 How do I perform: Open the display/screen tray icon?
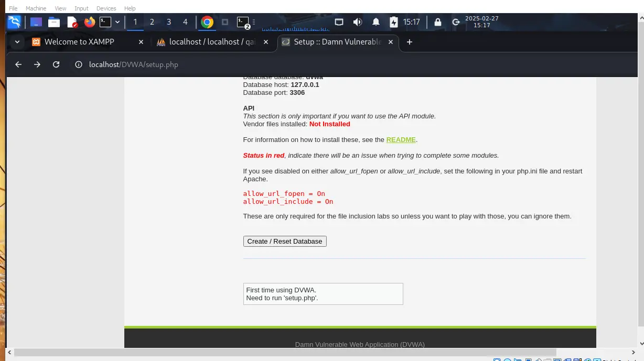point(339,22)
